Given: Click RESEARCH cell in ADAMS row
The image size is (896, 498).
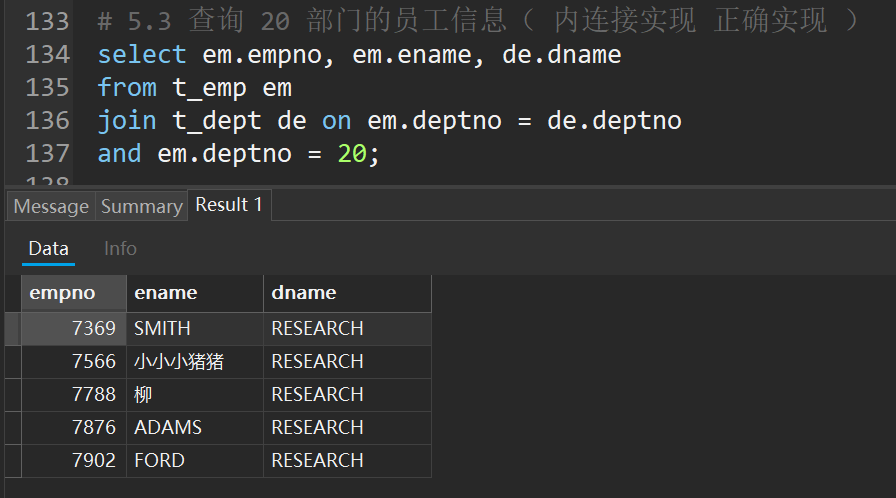Looking at the screenshot, I should [x=347, y=428].
